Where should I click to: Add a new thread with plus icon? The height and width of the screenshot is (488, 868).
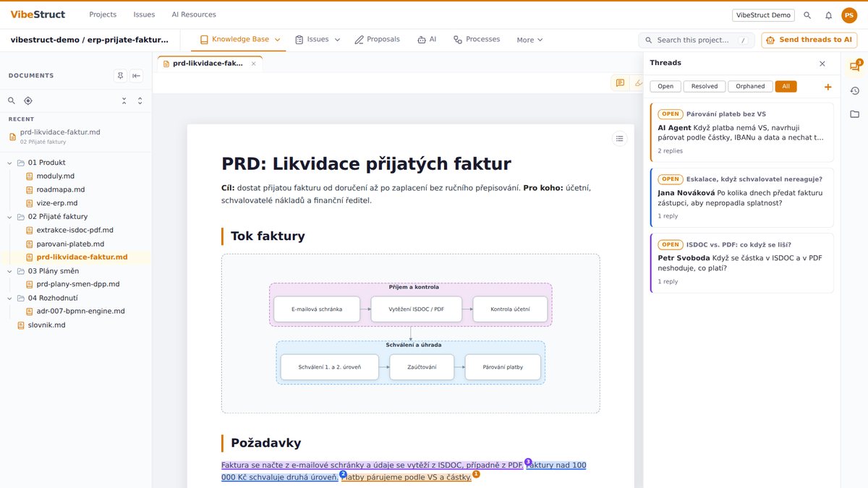coord(827,87)
